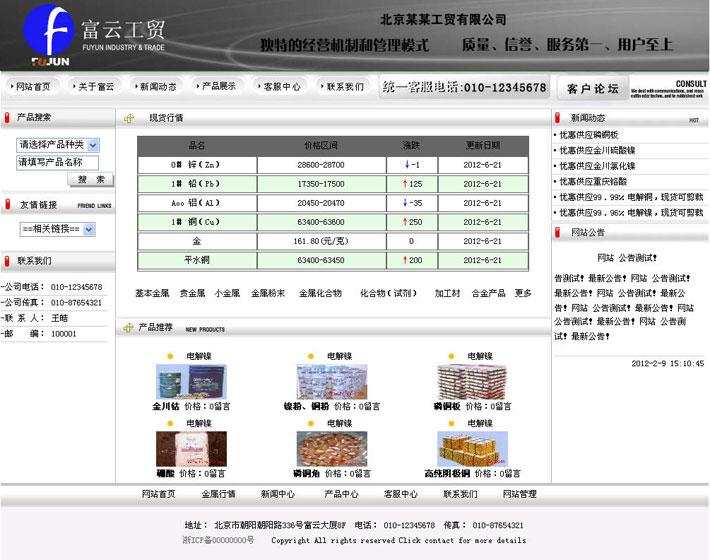
Task: Open the 硼酸 product thumbnail
Action: tap(191, 449)
